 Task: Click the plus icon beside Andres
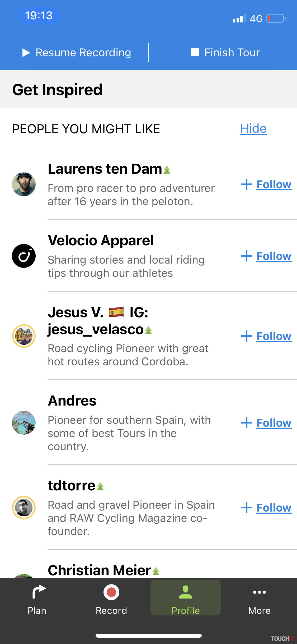tap(247, 423)
